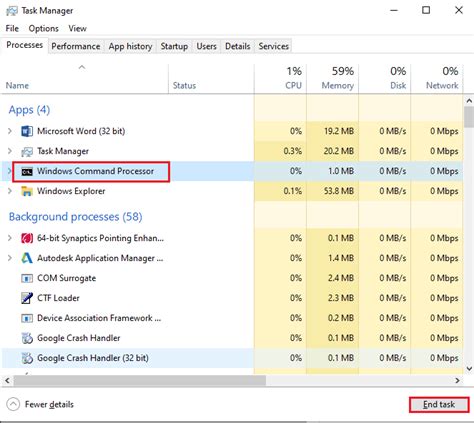Click the End task button

click(439, 405)
